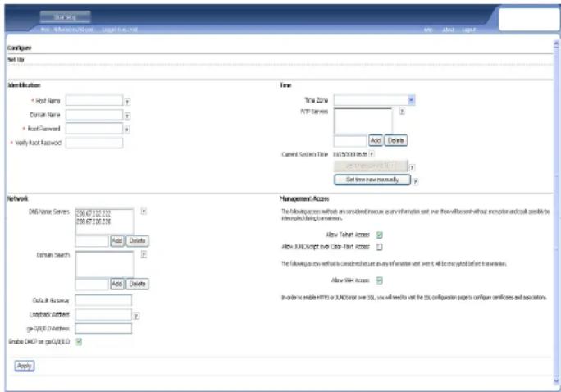This screenshot has height=392, width=561.
Task: Enable JUNOScript over Clear-Text Access checkbox
Action: tap(379, 247)
